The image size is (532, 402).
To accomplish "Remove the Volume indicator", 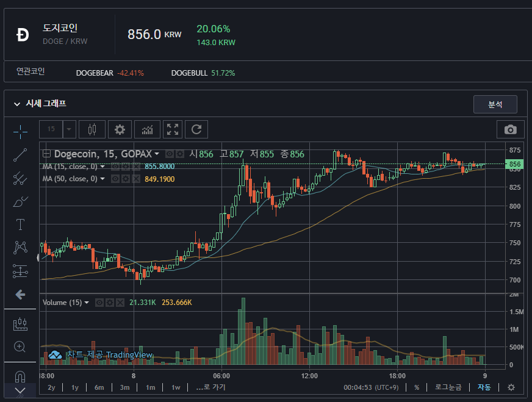I will pyautogui.click(x=120, y=303).
